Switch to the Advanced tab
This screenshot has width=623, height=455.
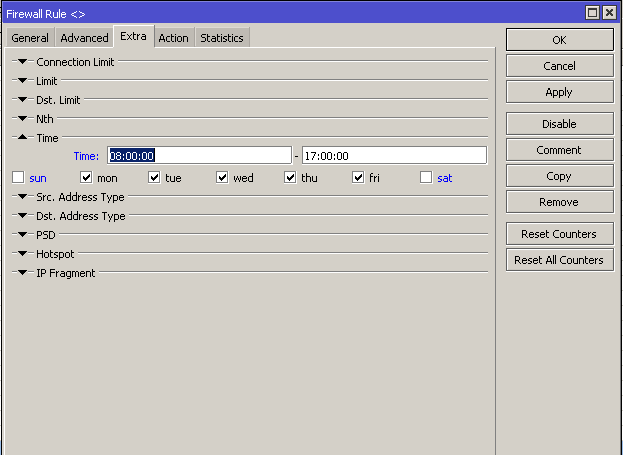pyautogui.click(x=84, y=38)
